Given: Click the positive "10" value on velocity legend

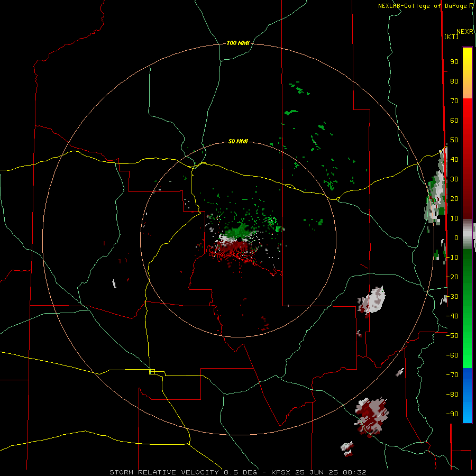Looking at the screenshot, I should (454, 218).
